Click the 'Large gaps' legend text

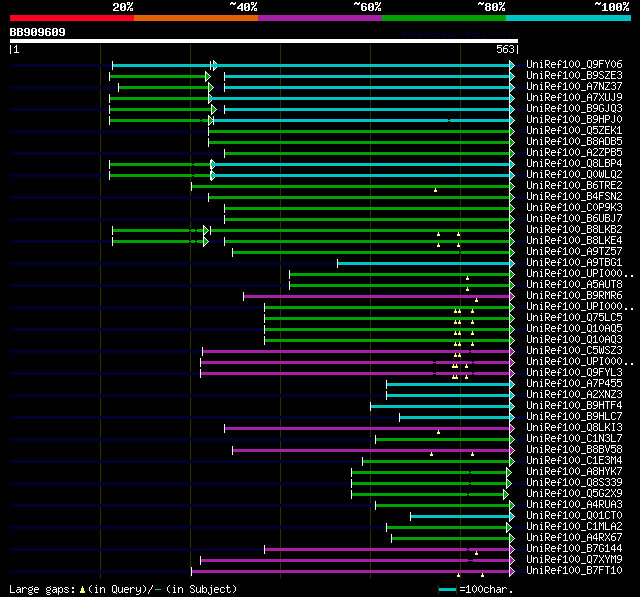[42, 589]
